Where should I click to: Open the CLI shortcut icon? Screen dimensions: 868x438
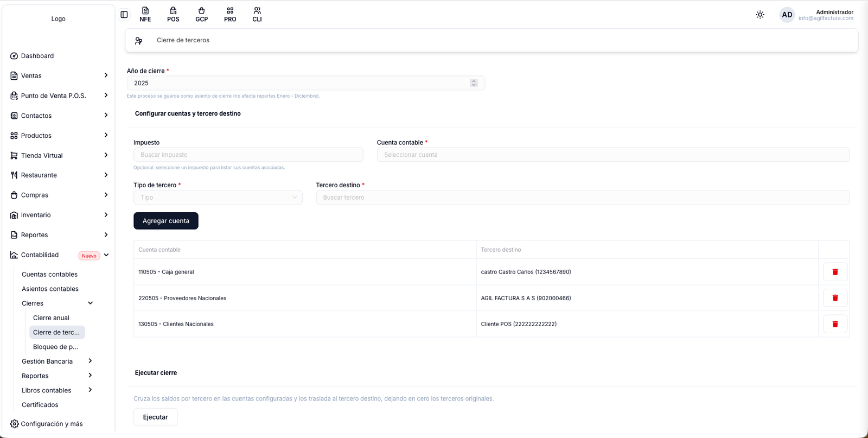257,15
